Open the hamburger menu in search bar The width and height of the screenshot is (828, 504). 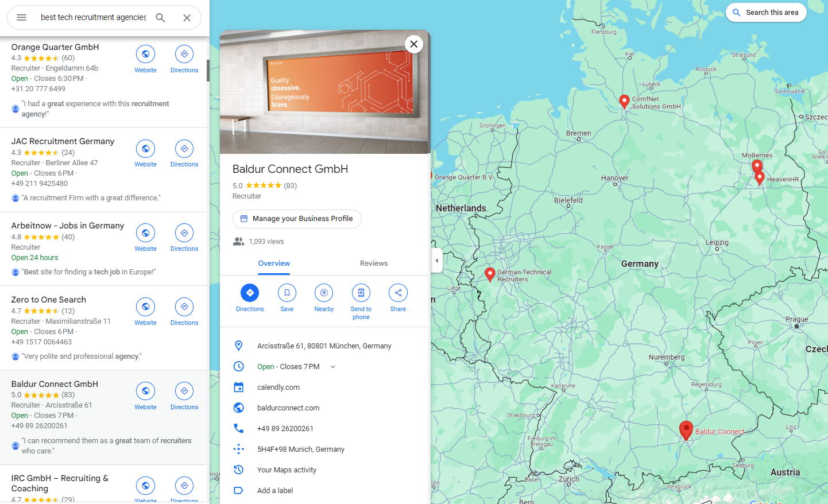[22, 17]
